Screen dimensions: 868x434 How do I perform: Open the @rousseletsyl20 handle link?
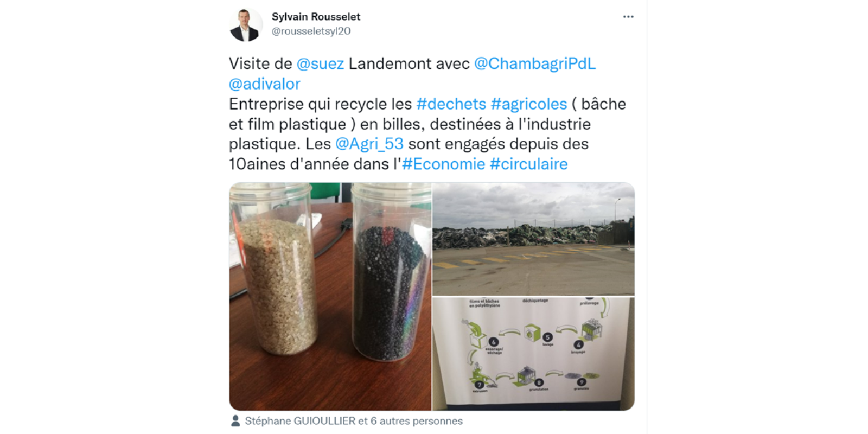[x=311, y=31]
